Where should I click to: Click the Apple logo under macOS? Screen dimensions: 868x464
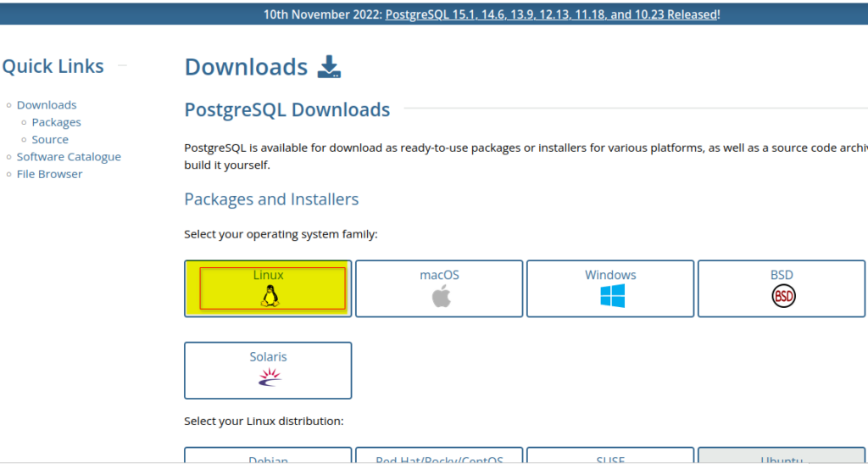[x=441, y=296]
